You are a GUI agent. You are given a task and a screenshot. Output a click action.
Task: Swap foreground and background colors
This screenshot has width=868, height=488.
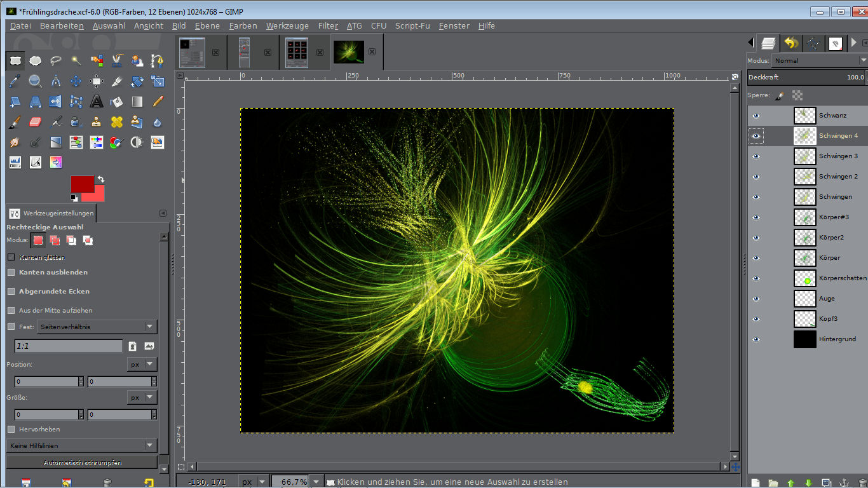101,179
